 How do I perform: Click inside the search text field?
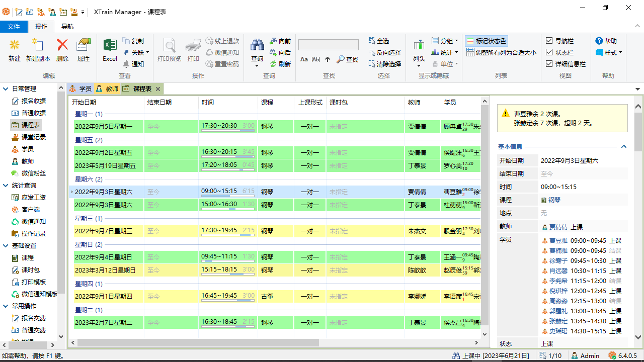click(x=328, y=44)
